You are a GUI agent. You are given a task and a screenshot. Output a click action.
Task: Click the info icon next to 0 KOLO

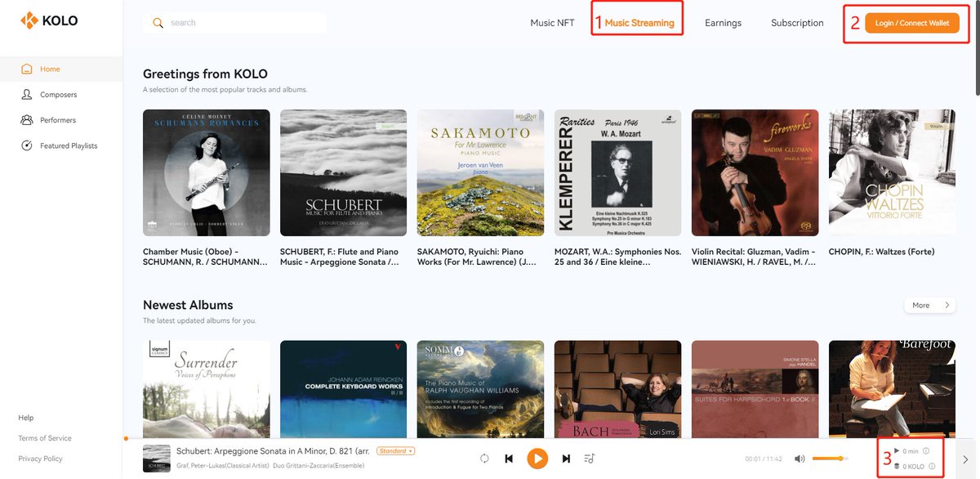[x=932, y=467]
